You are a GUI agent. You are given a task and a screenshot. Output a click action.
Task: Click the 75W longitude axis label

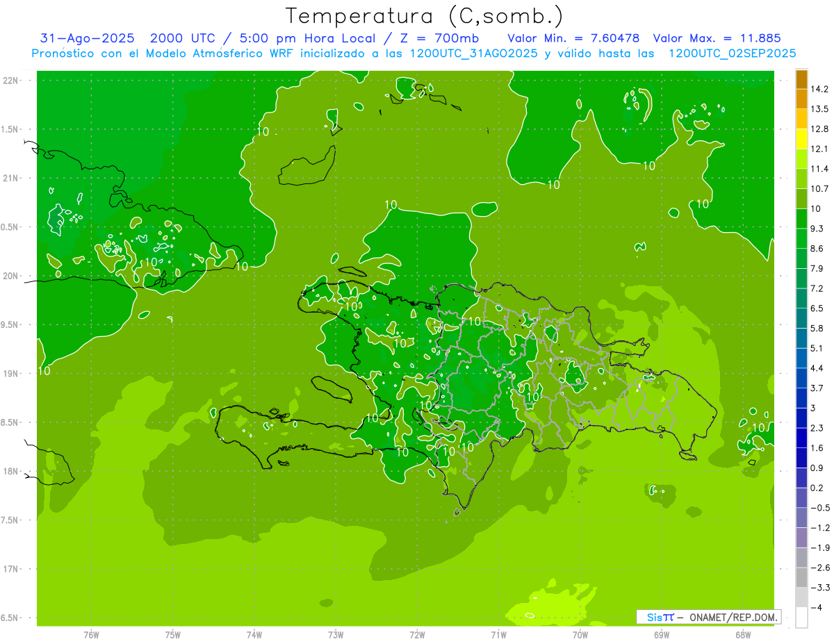172,635
